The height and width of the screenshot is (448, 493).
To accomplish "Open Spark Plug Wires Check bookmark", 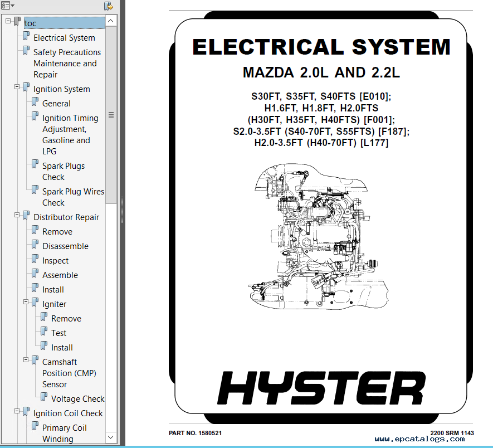I will click(73, 197).
